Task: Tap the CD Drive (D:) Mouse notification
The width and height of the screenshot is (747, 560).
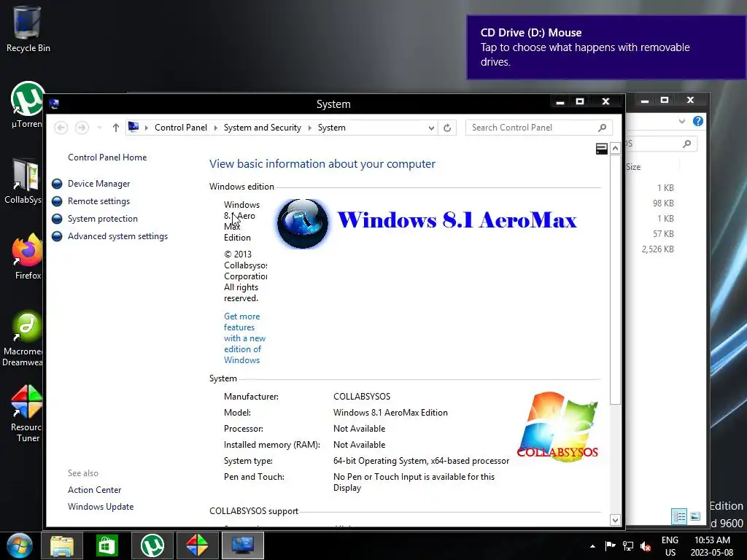Action: point(606,47)
